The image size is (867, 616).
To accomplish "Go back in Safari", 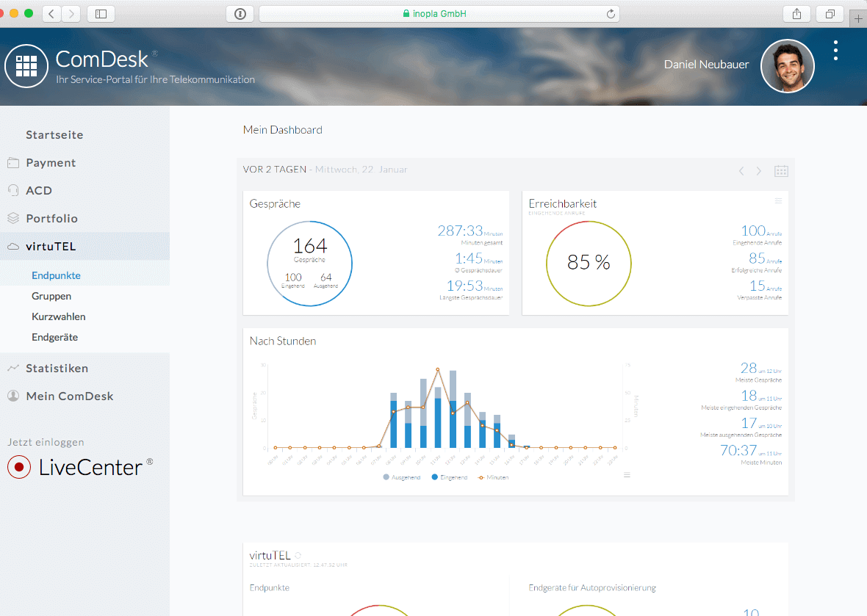I will (51, 14).
